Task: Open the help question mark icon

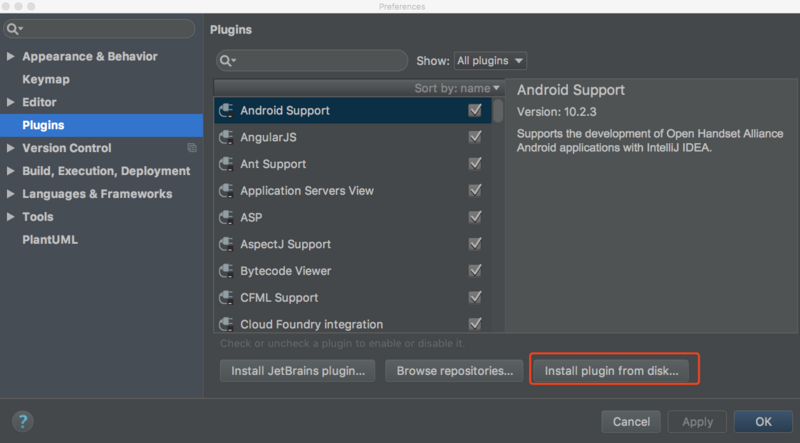Action: point(22,422)
